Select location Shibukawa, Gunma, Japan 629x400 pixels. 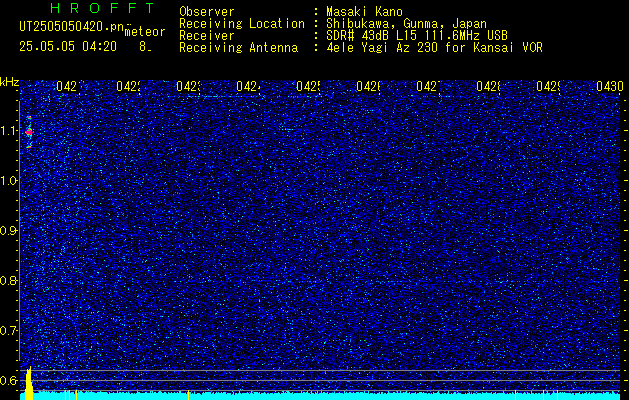pos(406,24)
